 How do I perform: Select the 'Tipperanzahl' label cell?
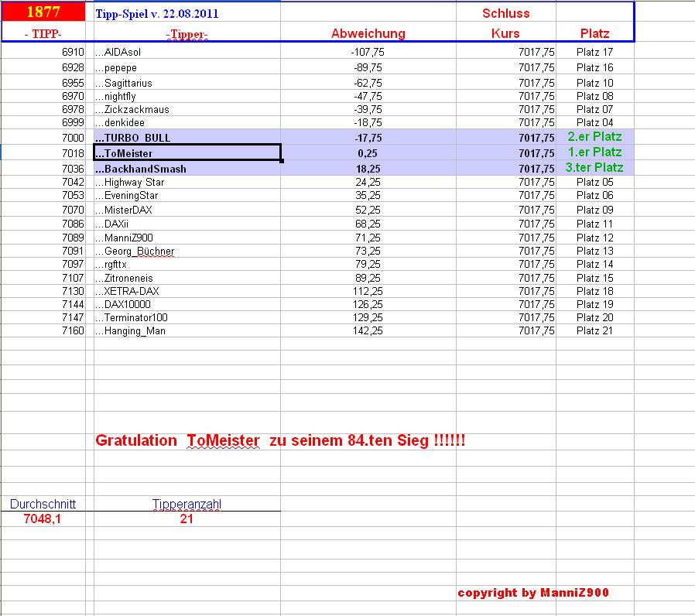click(x=187, y=505)
